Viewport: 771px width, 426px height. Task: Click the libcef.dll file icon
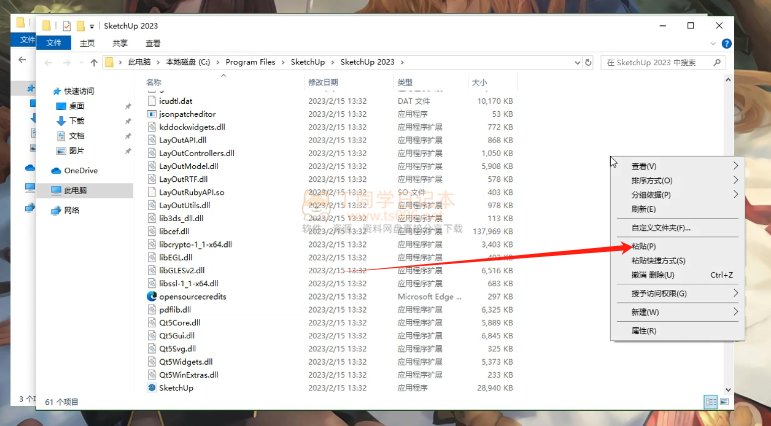pyautogui.click(x=152, y=231)
